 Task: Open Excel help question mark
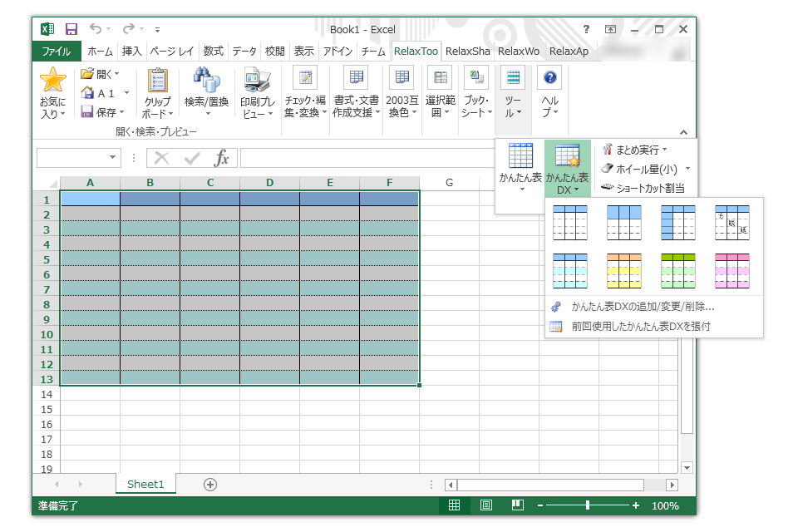click(586, 29)
